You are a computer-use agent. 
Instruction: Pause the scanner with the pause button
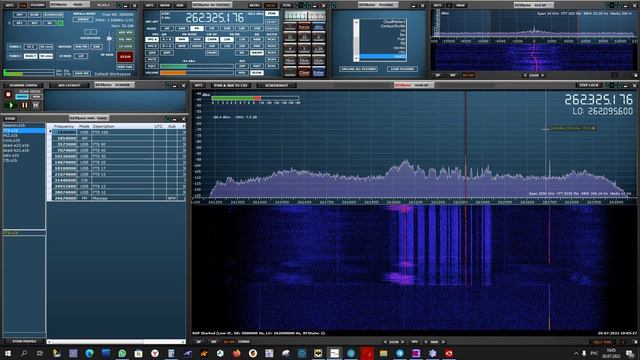click(x=24, y=105)
